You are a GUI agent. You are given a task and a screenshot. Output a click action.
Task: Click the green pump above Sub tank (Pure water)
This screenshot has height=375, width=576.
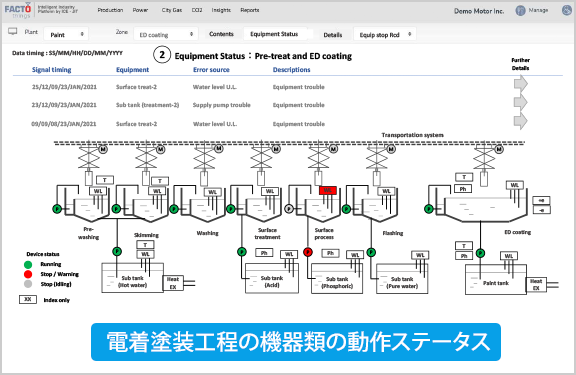click(x=371, y=252)
